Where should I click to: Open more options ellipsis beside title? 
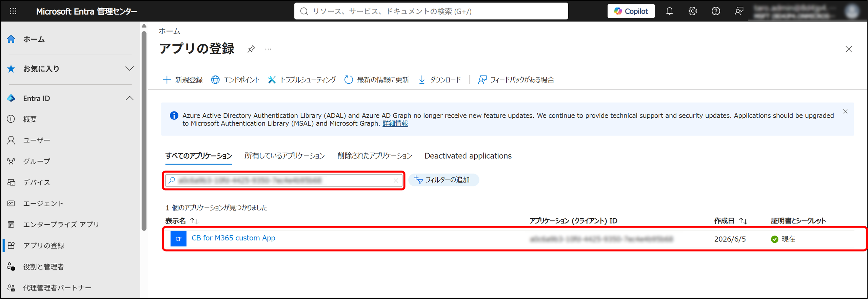coord(268,49)
